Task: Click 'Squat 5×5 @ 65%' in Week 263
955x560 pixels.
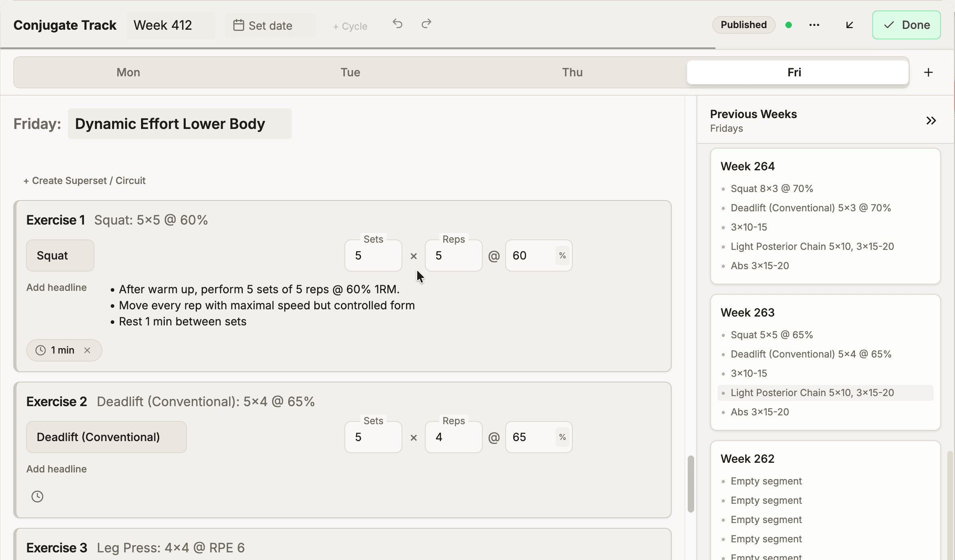Action: (772, 335)
